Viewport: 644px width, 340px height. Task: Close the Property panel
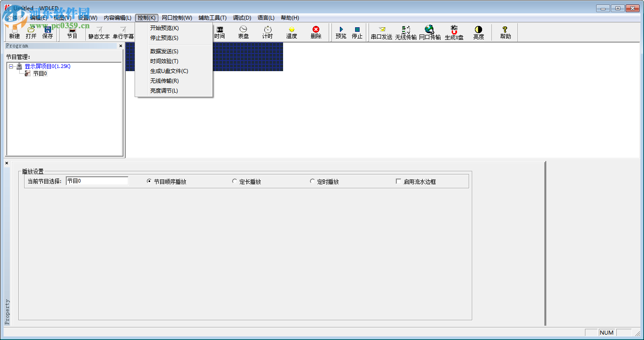click(x=7, y=163)
